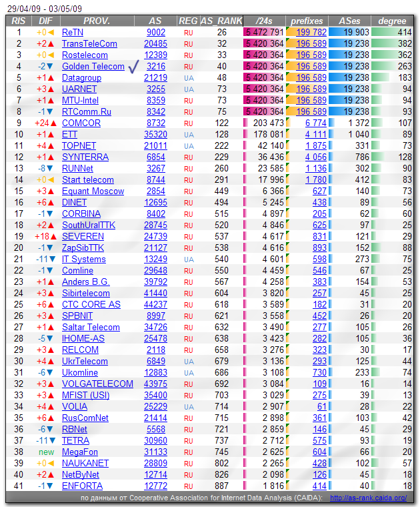Image resolution: width=420 pixels, height=507 pixels.
Task: Open prefixes link 1 875
Action: (x=316, y=145)
